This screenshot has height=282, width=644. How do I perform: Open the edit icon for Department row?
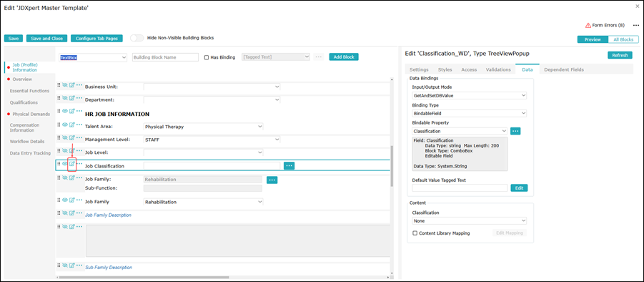[72, 98]
